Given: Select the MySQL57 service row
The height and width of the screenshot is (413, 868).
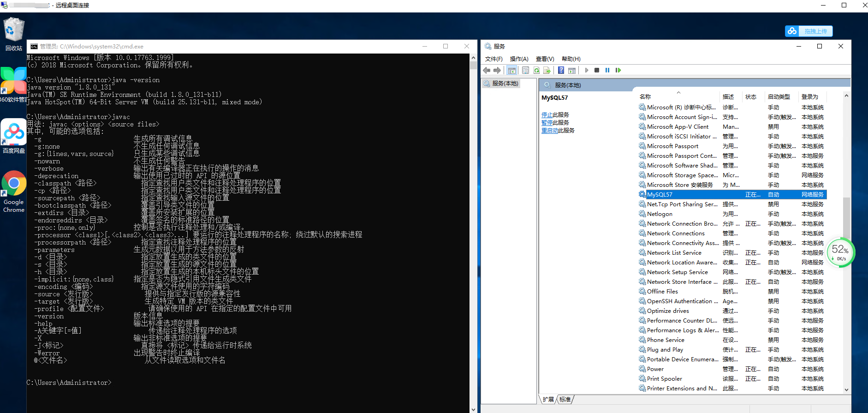Looking at the screenshot, I should (732, 195).
